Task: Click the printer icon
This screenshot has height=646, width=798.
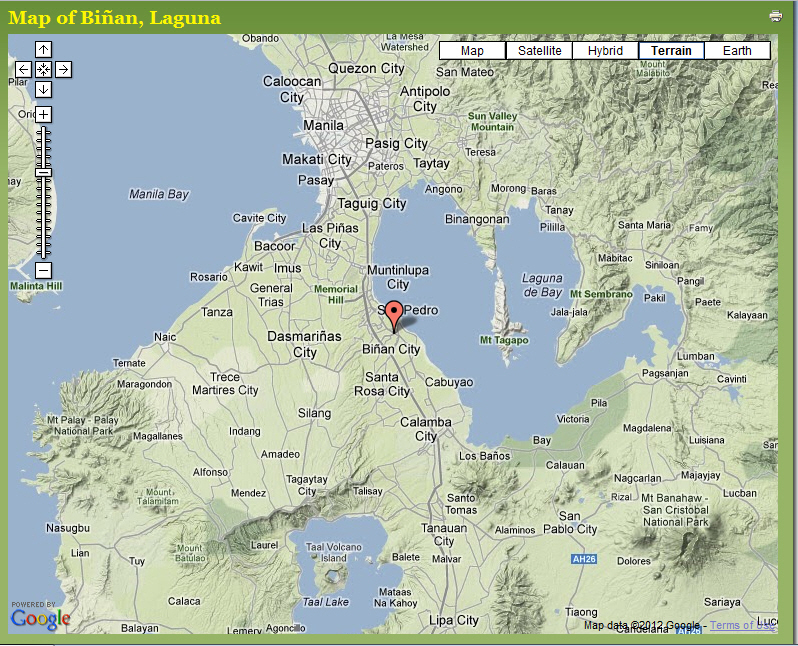Action: point(775,15)
